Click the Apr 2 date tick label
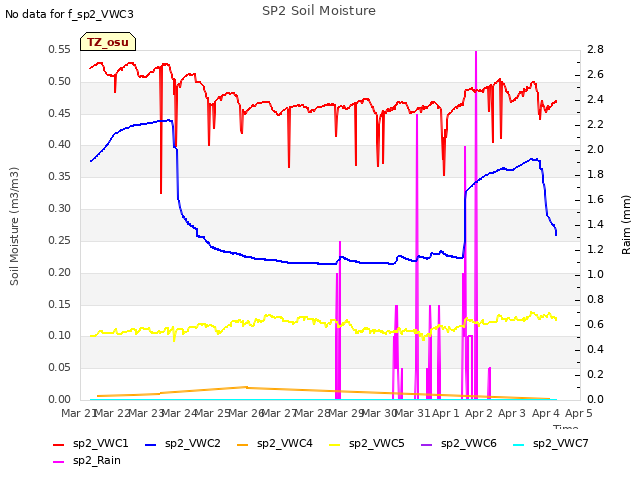Screen dimensions: 640x480 [479, 413]
